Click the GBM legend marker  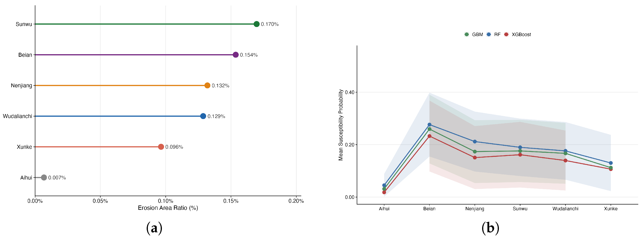click(467, 34)
